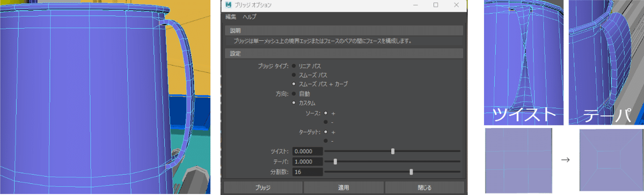Click the ツイスト slider handle
644x195 pixels.
click(x=393, y=152)
